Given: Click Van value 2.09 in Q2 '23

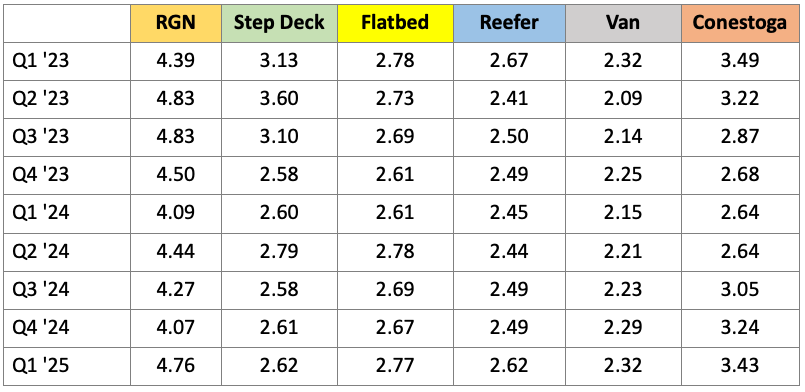Looking at the screenshot, I should (623, 99).
